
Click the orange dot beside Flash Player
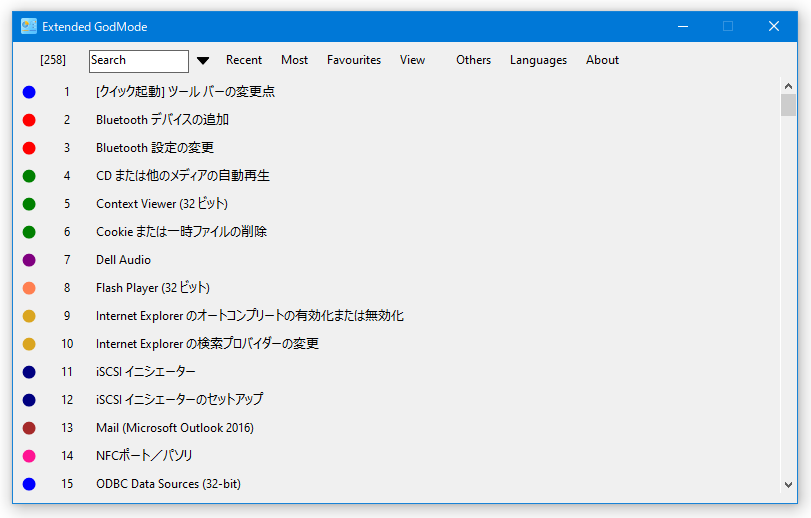(x=29, y=287)
